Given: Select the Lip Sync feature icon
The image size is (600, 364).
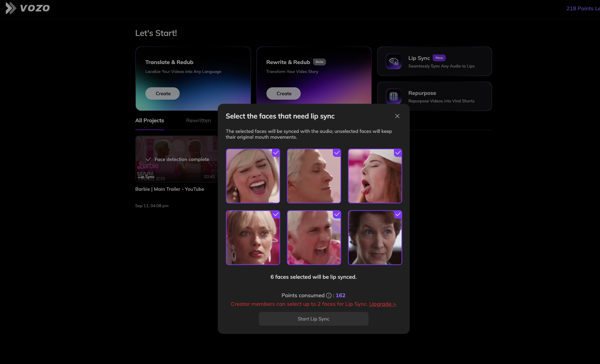Looking at the screenshot, I should point(393,61).
